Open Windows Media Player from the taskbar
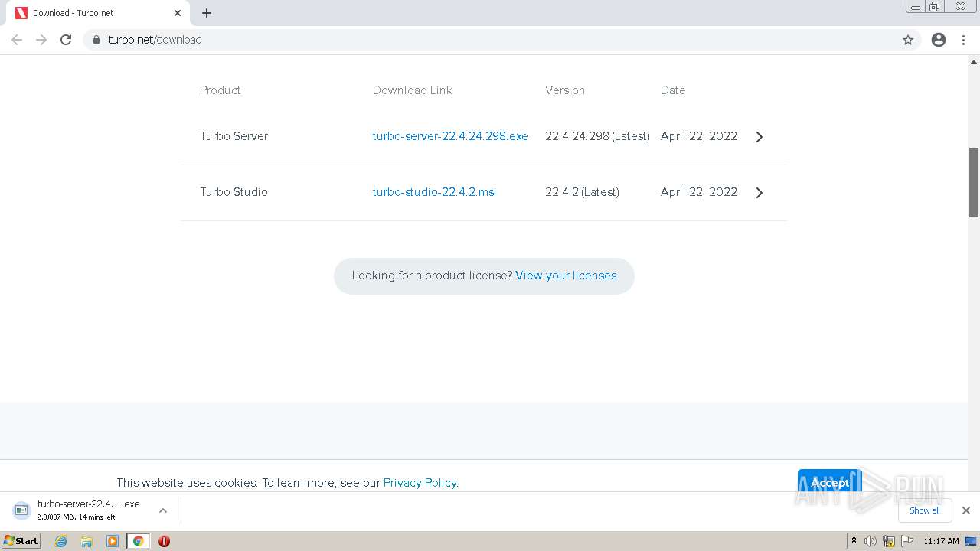 pyautogui.click(x=113, y=541)
